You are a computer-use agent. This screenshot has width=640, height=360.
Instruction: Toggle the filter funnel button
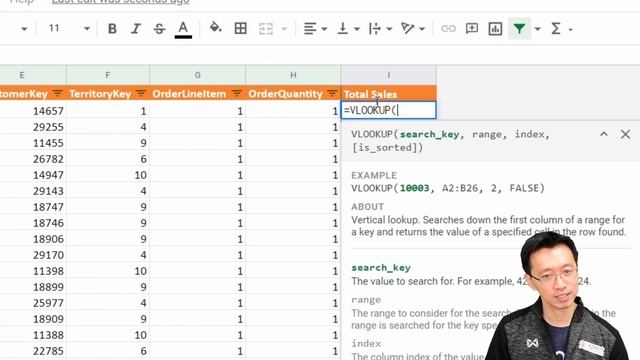click(519, 29)
